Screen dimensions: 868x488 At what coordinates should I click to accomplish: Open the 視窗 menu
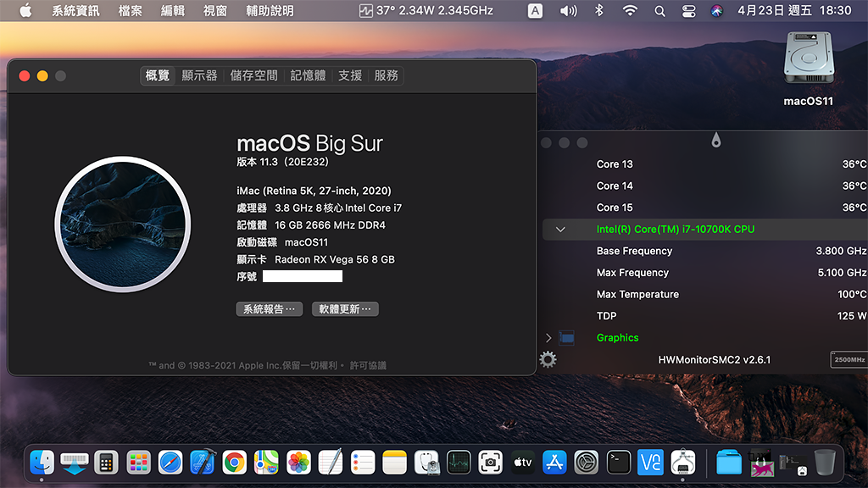click(214, 10)
